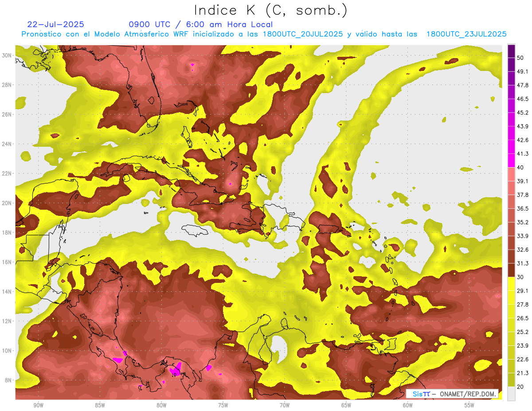Viewport: 532px width, 411px height.
Task: Click the 8N latitude axis label
Action: (8, 380)
